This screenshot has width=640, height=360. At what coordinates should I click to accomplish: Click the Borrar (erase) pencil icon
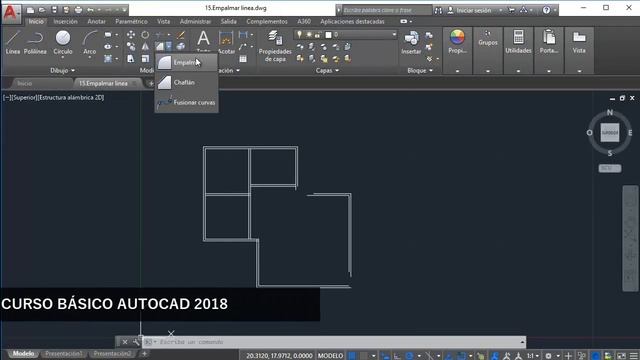coord(181,35)
